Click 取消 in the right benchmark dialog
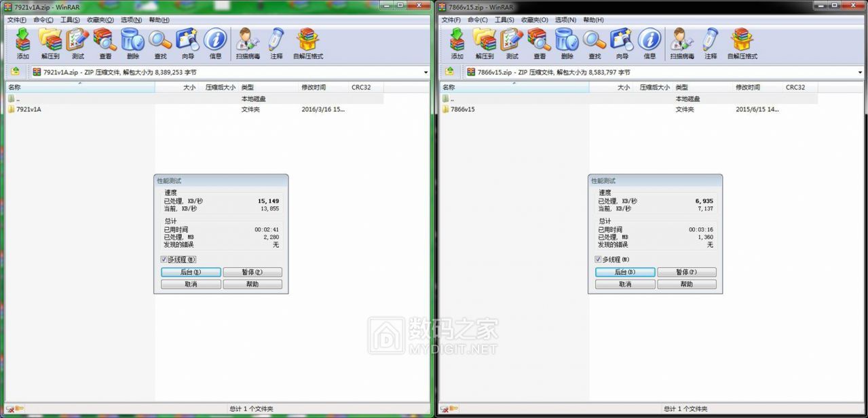This screenshot has height=418, width=868. coord(624,284)
